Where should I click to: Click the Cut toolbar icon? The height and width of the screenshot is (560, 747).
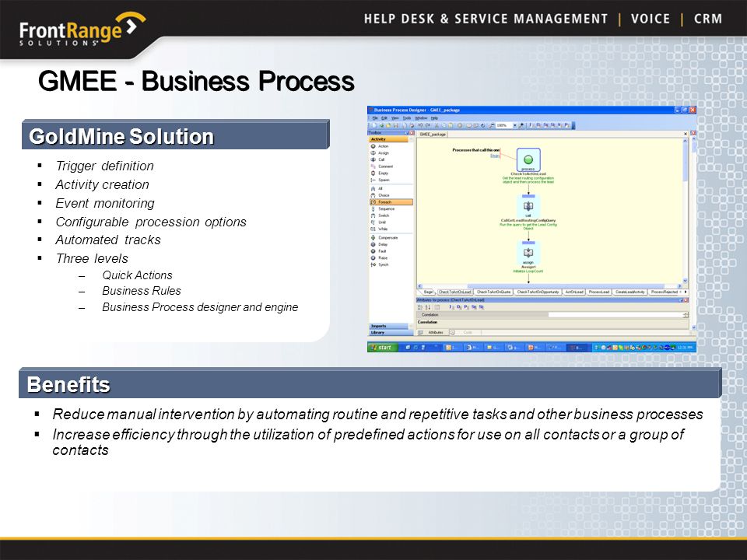click(x=436, y=126)
